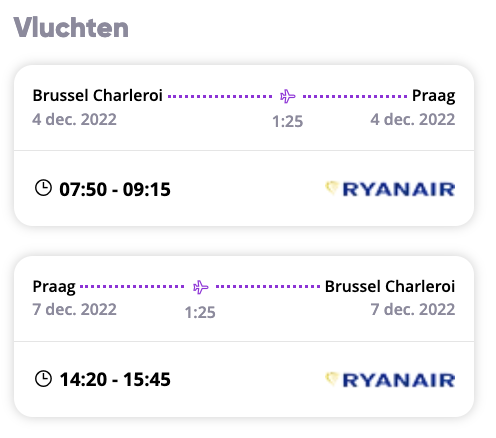Click the clock icon beside 14:20 - 15:45

point(43,379)
